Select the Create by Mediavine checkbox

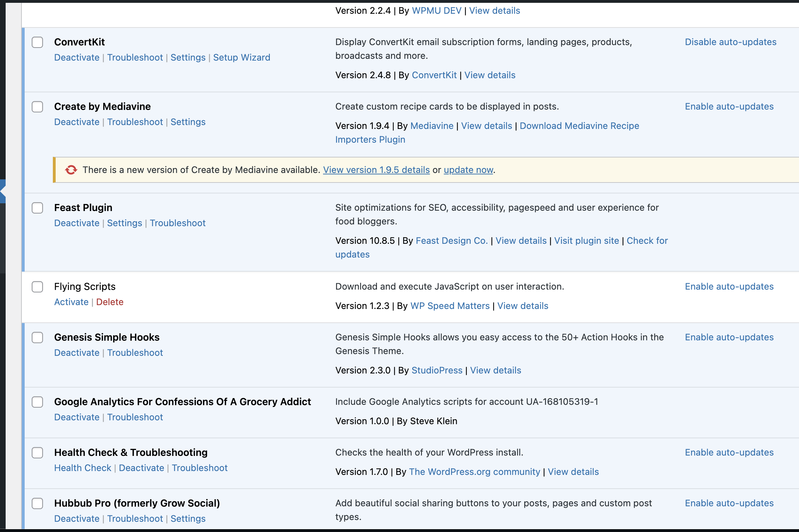(x=37, y=107)
